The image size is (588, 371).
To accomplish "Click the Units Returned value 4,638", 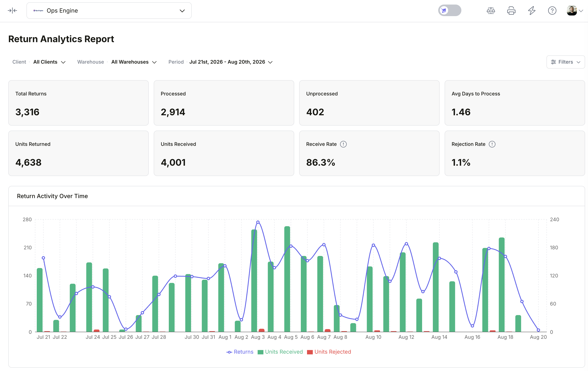I will (x=28, y=163).
